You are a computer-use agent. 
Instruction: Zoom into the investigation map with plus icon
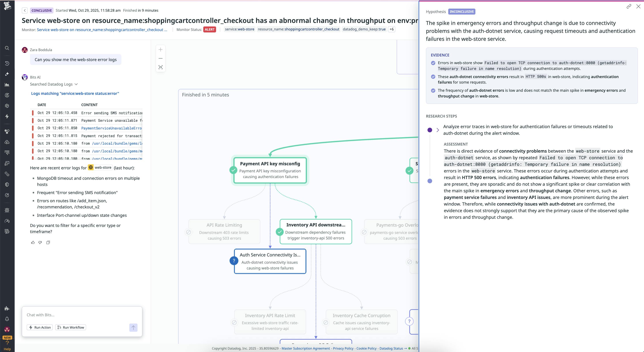point(160,49)
